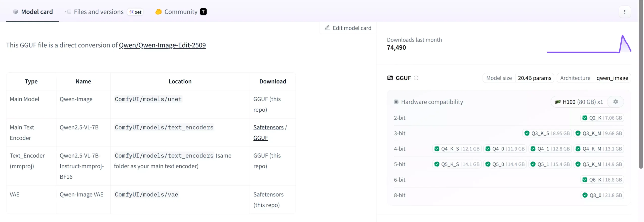Click the Qwen-Image VAE cell
Screen dimensions: 644x222
83,200
